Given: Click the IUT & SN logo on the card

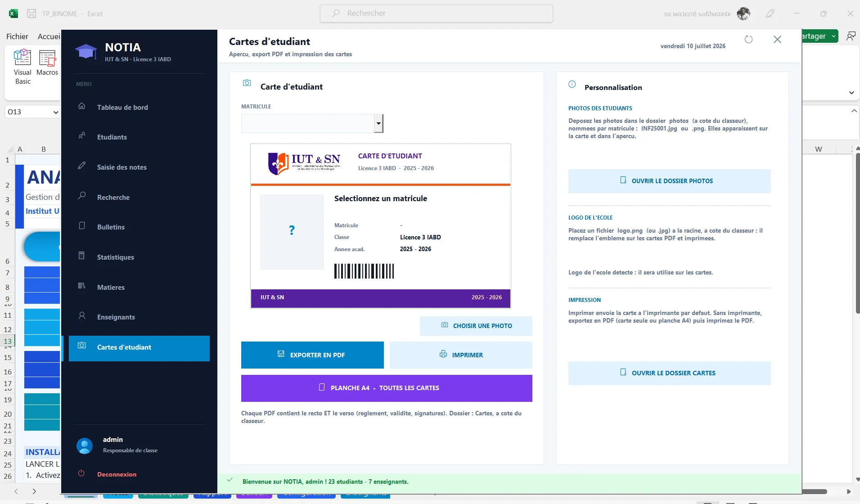Looking at the screenshot, I should pyautogui.click(x=304, y=163).
